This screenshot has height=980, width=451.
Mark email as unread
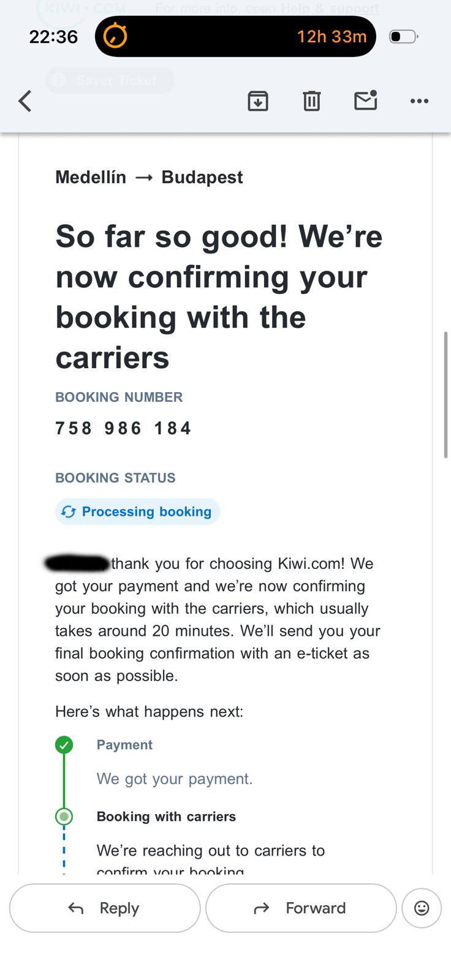(366, 100)
